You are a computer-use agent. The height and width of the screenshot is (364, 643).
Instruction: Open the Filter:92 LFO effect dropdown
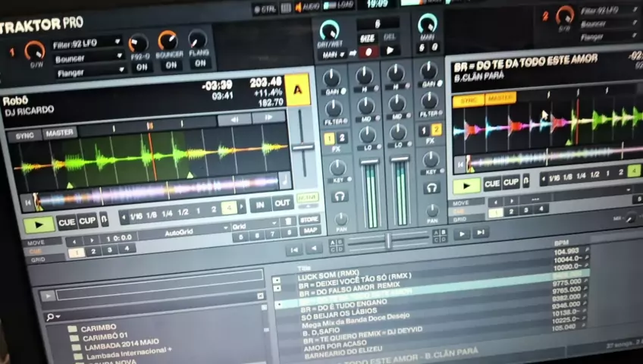pos(86,42)
